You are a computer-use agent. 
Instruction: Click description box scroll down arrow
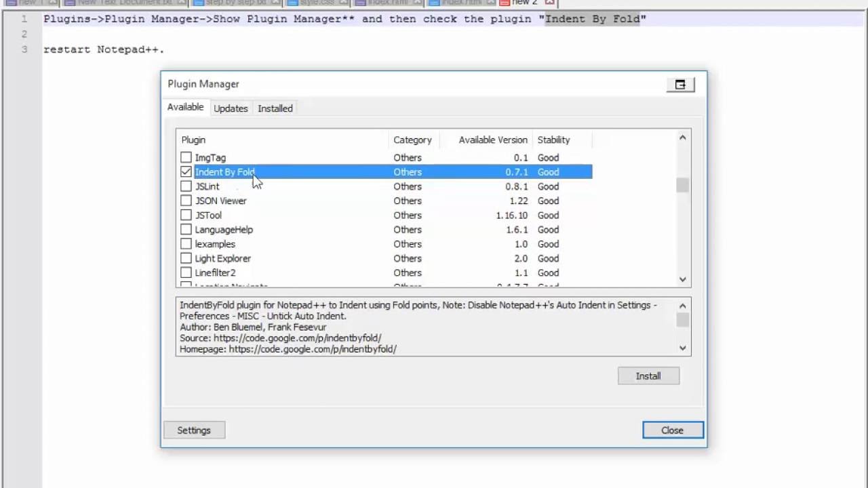[x=683, y=348]
